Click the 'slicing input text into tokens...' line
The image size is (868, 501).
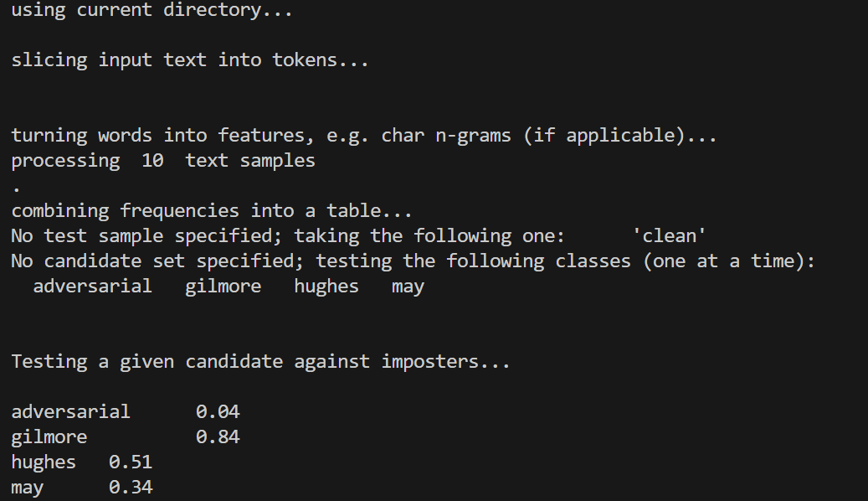[189, 60]
